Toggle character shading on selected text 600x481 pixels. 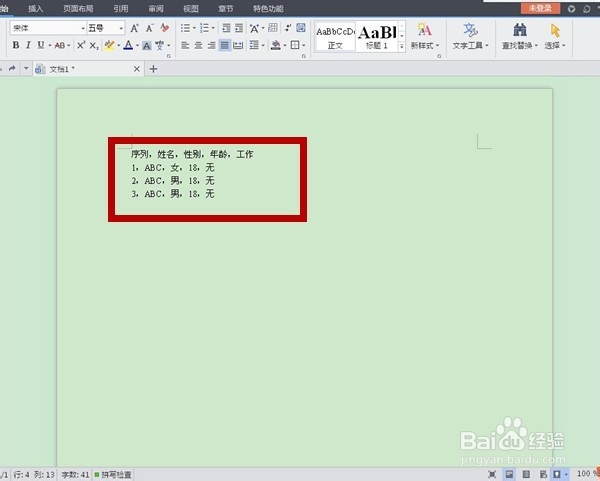pos(147,46)
